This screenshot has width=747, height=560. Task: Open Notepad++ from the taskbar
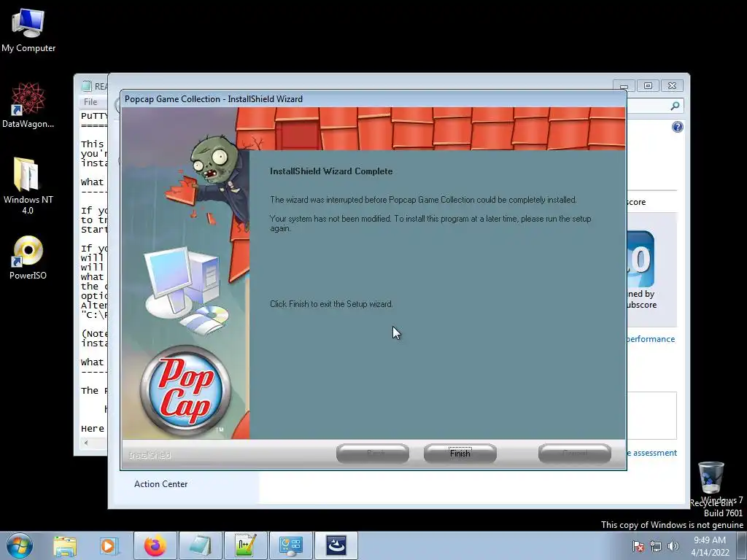(245, 545)
